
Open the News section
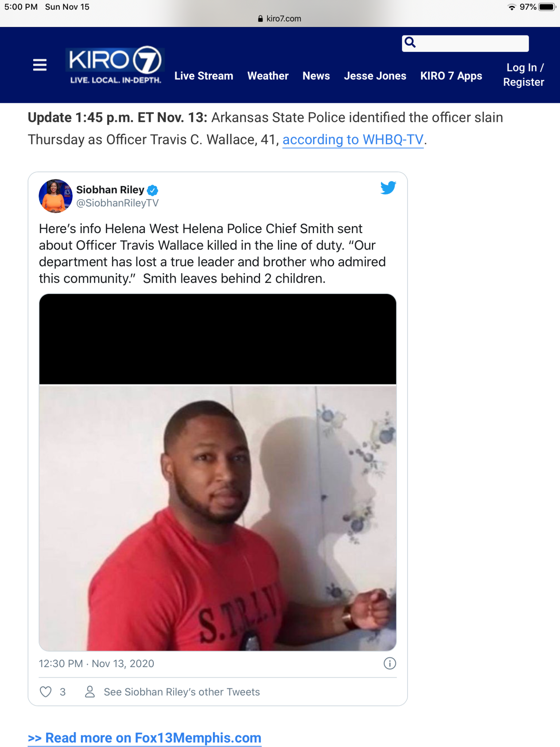pos(316,76)
